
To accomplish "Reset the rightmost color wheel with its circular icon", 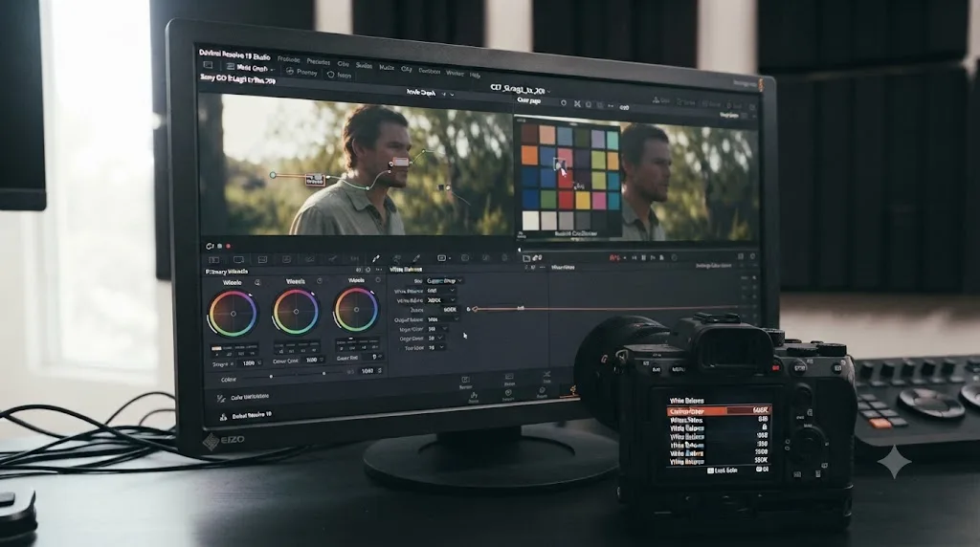I will (377, 280).
